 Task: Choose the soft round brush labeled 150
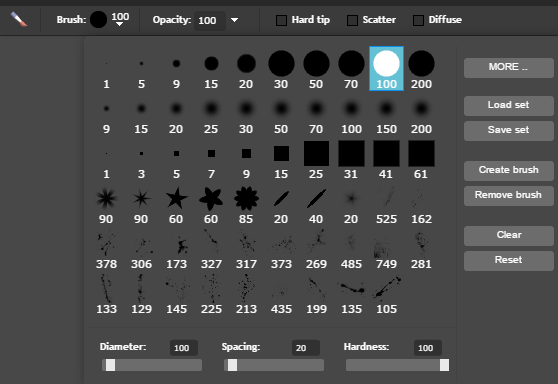coord(386,109)
